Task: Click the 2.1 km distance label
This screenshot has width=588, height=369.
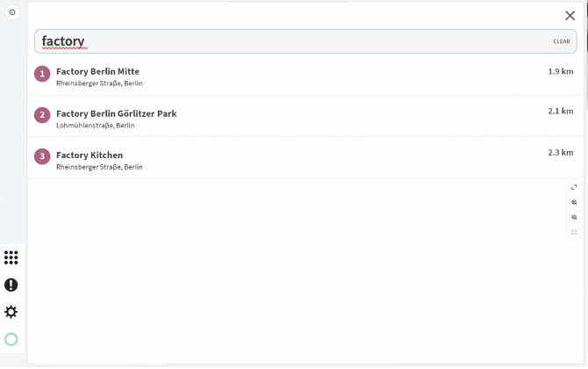Action: pyautogui.click(x=560, y=111)
